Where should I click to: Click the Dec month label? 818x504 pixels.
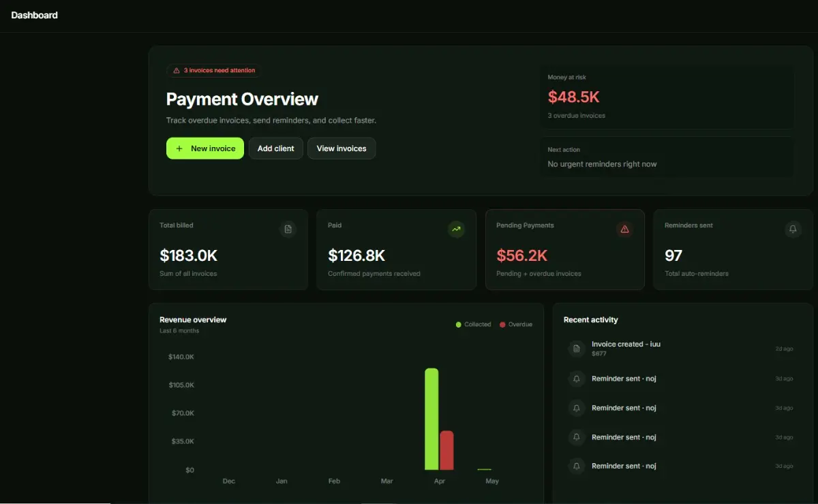(229, 481)
